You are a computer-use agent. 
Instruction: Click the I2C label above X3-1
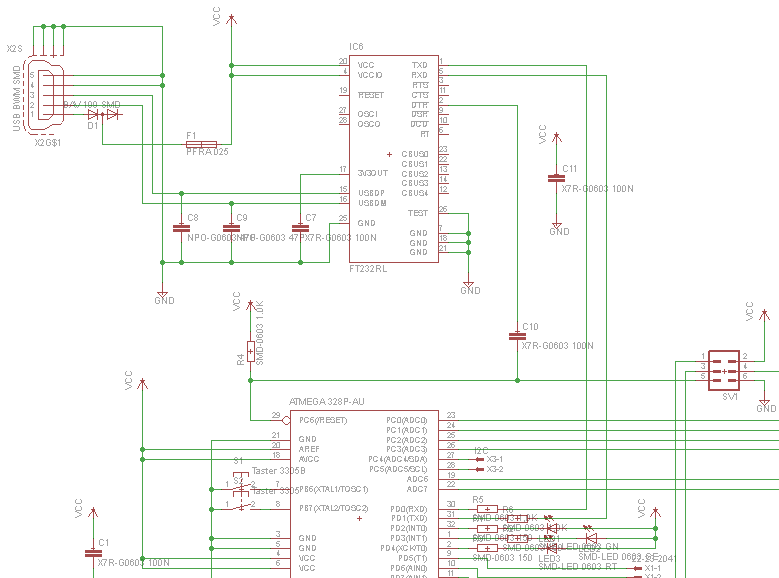coord(481,450)
